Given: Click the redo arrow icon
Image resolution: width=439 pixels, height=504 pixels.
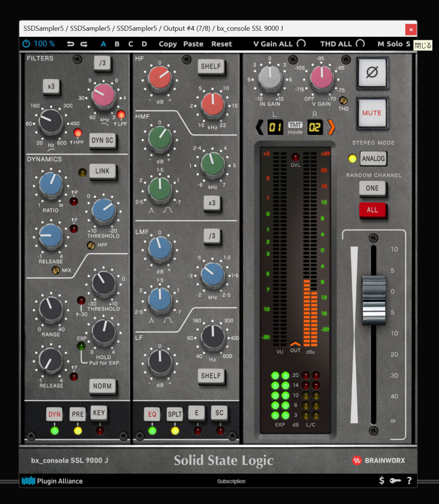Looking at the screenshot, I should [84, 44].
